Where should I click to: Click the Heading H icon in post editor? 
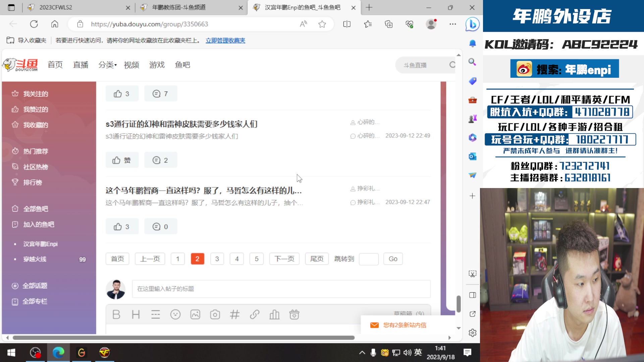click(x=136, y=314)
